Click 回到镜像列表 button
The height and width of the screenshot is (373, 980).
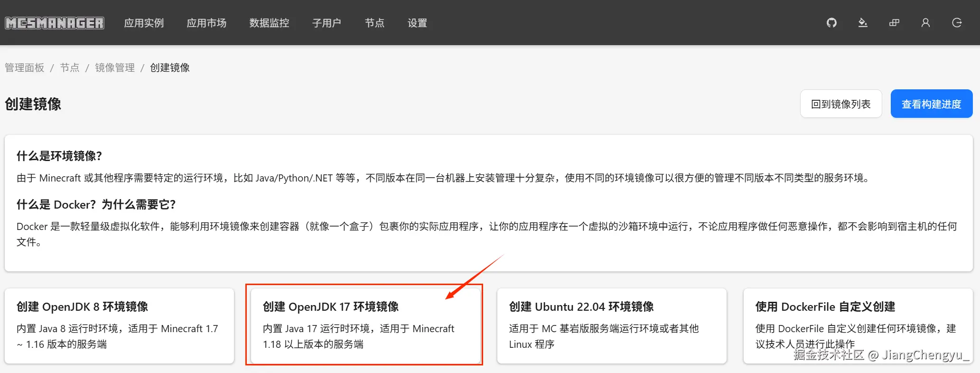(841, 104)
